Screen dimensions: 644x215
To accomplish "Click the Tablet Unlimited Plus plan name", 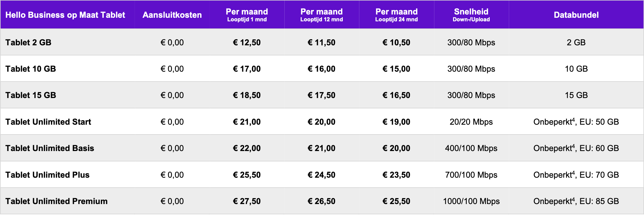I will [47, 175].
